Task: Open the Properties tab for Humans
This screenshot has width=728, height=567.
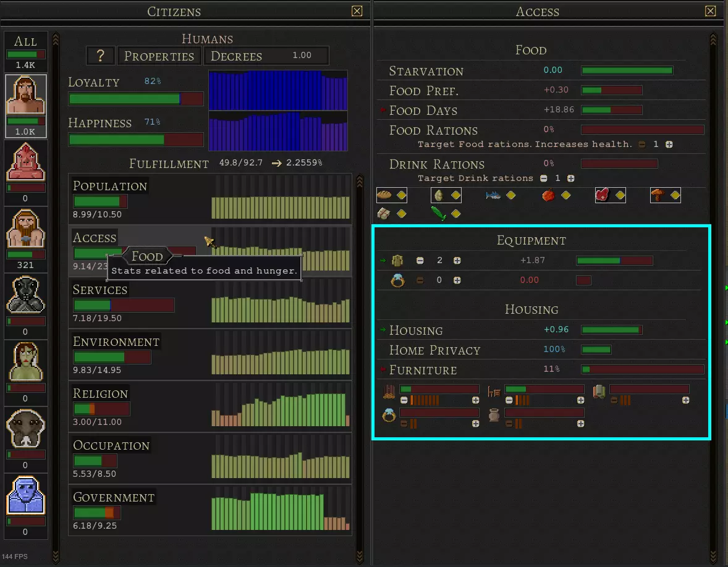Action: coord(159,56)
